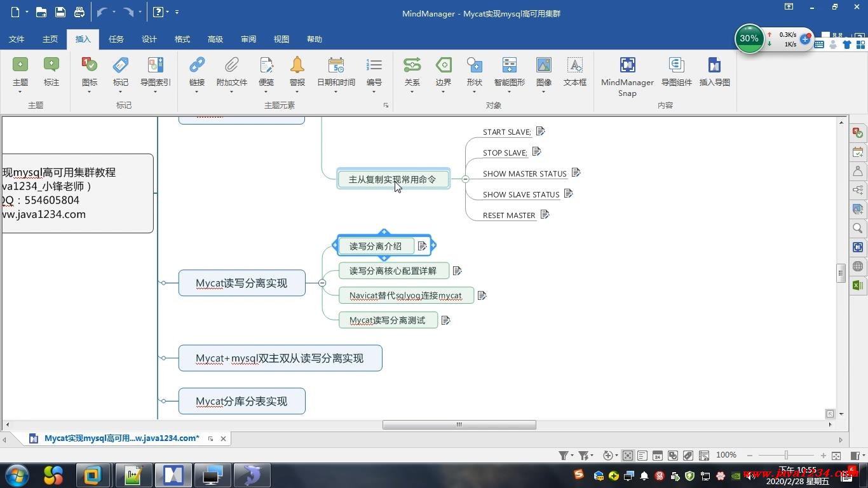This screenshot has height=488, width=868.
Task: Open the note icon beside Mycat读写分离测试
Action: (x=446, y=320)
